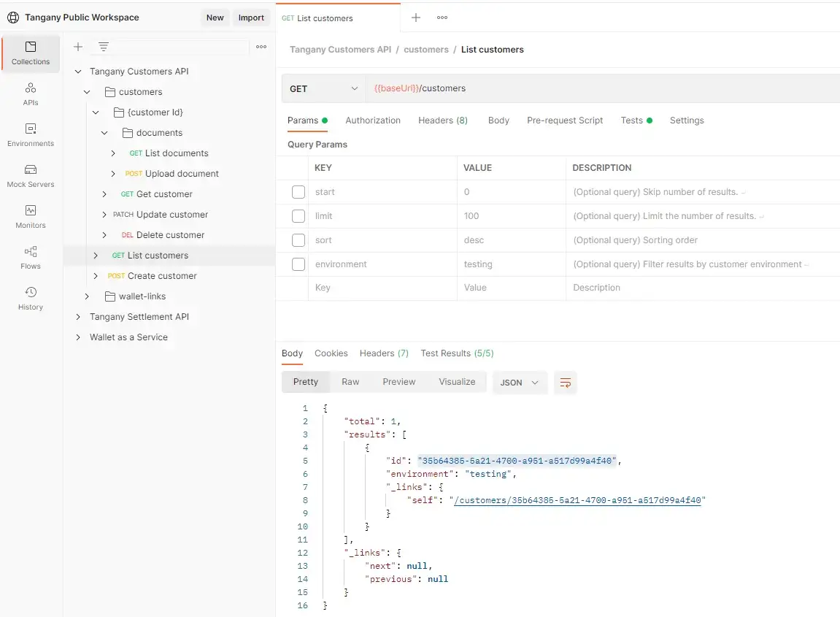Open the JSON format dropdown
This screenshot has width=840, height=617.
pyautogui.click(x=520, y=383)
